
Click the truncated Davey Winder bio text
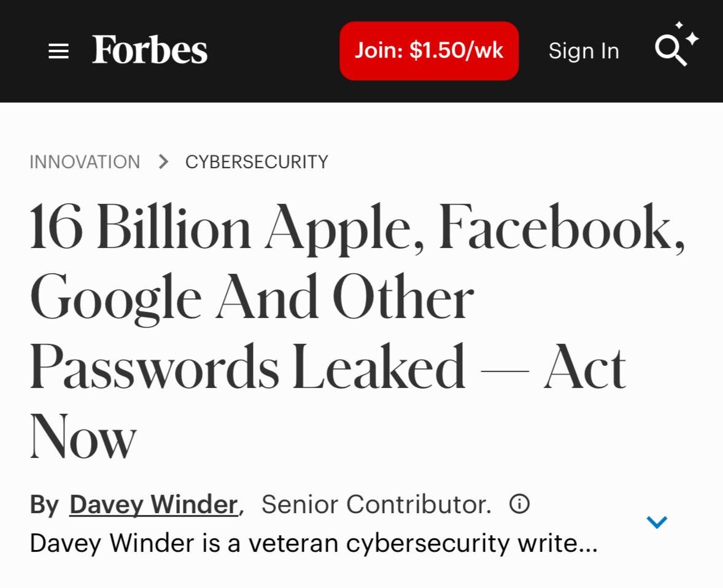click(313, 543)
